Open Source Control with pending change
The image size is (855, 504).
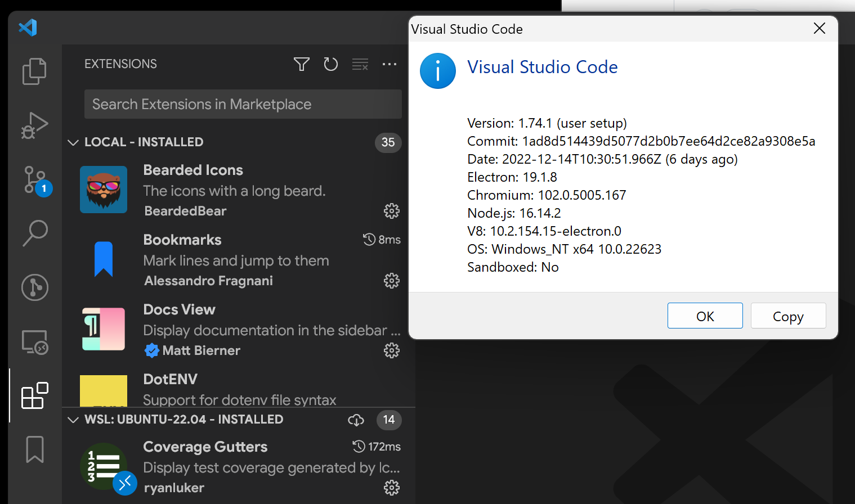[x=34, y=179]
